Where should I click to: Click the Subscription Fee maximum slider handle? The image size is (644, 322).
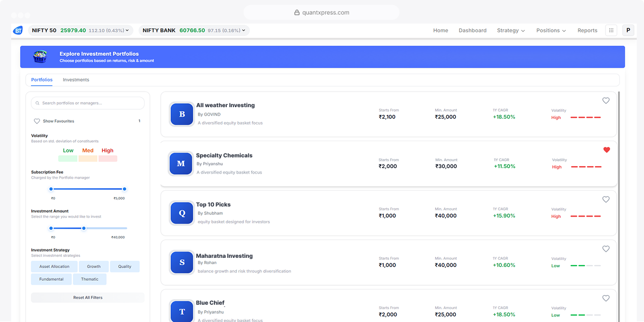point(125,189)
